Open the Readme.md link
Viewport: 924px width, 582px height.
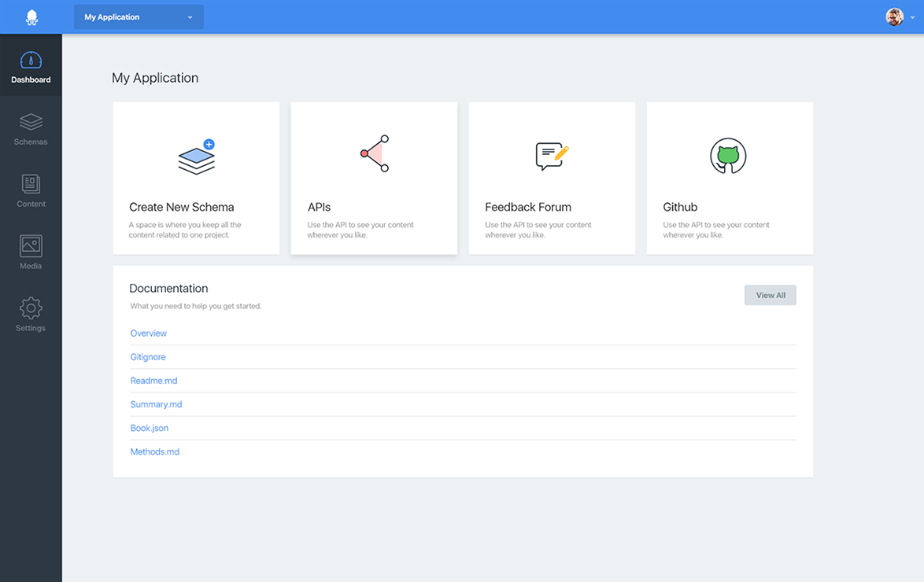click(153, 381)
